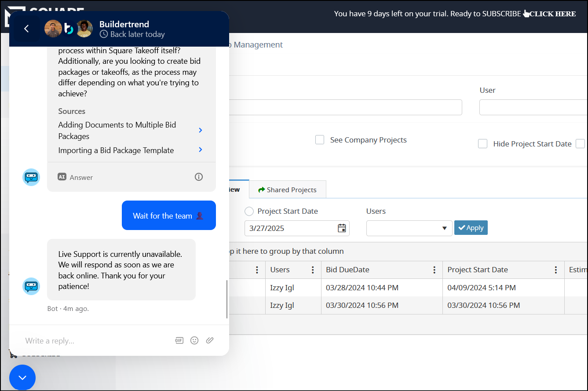Image resolution: width=588 pixels, height=391 pixels.
Task: Click the bot avatar beside AI Answer
Action: (31, 177)
